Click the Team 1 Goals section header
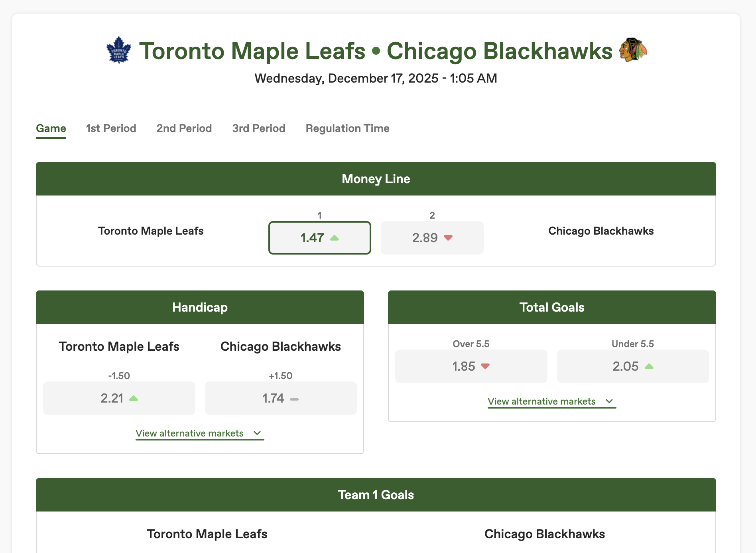This screenshot has height=553, width=756. tap(376, 495)
